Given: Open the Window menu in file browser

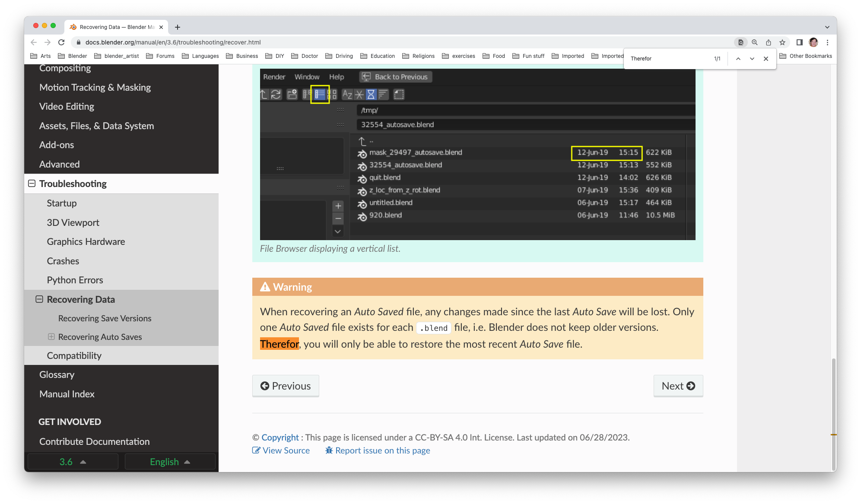Looking at the screenshot, I should 307,76.
